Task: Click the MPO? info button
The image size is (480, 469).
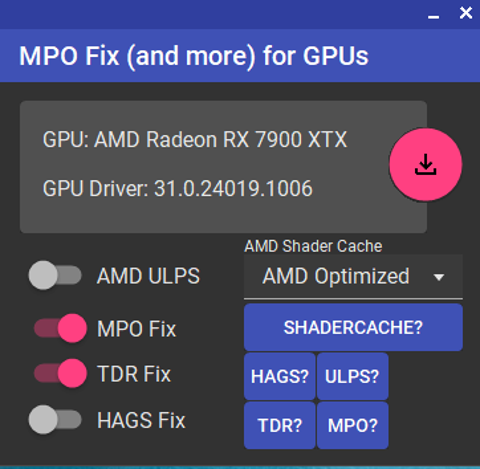Action: 352,425
